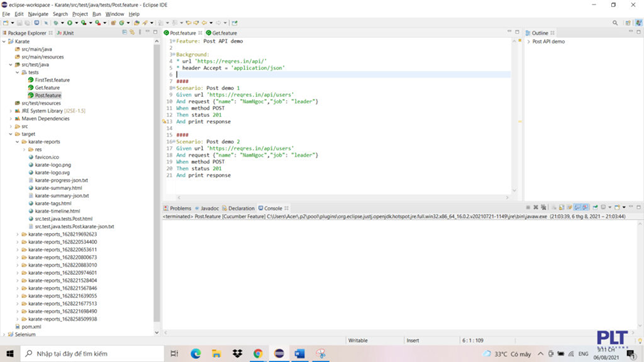
Task: Expand karate-reports_1628219692623 folder
Action: [x=18, y=234]
